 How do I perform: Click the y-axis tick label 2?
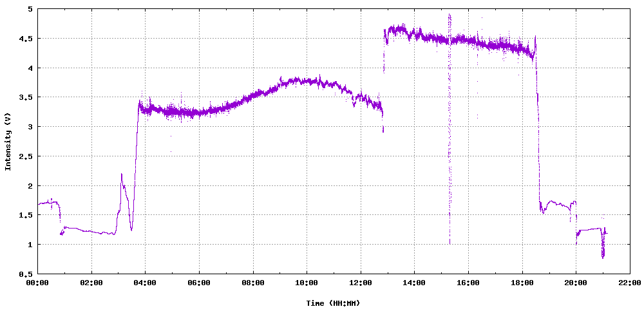pos(32,185)
